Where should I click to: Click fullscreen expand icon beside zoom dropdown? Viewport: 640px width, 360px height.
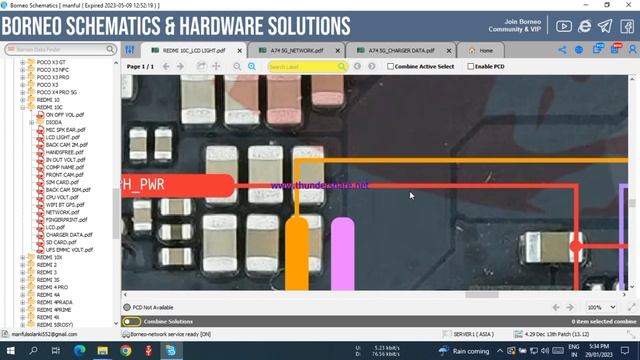pyautogui.click(x=632, y=307)
